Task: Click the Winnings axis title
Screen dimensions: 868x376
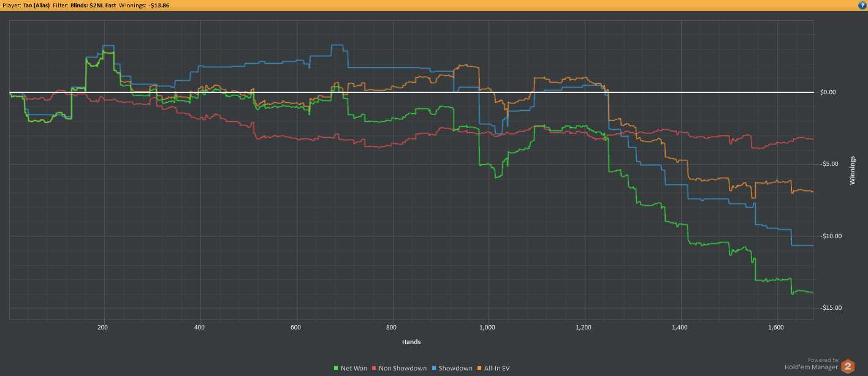Action: click(853, 170)
